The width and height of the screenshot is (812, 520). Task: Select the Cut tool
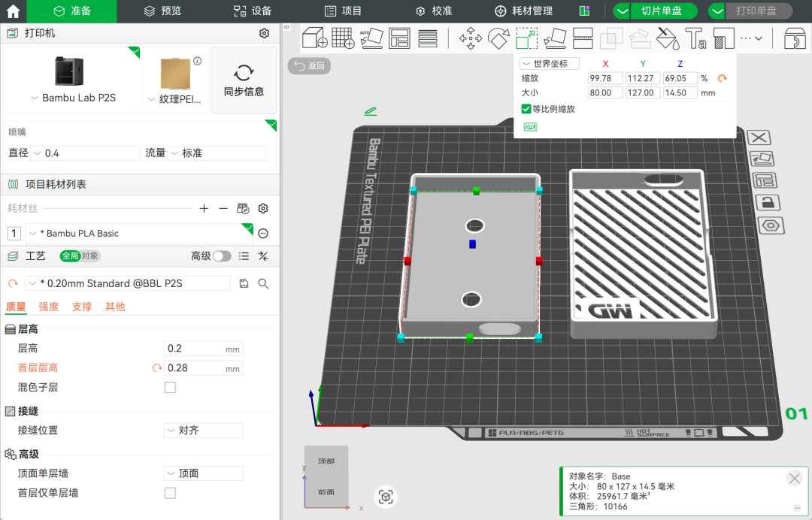[583, 38]
